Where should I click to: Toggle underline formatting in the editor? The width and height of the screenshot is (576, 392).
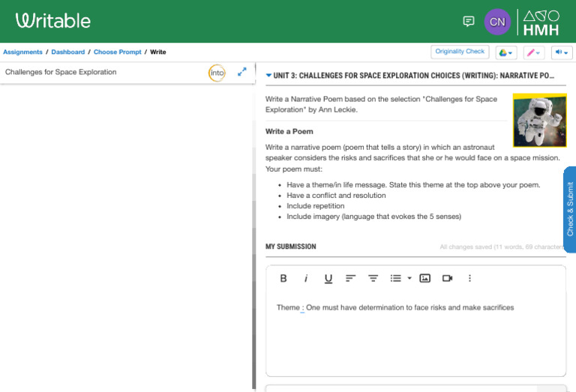tap(328, 278)
